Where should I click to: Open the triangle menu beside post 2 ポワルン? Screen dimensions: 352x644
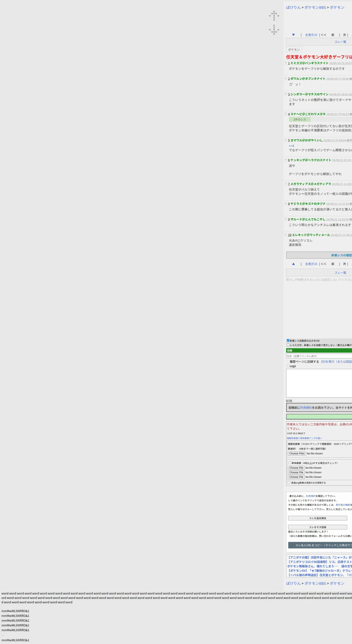[x=285, y=79]
